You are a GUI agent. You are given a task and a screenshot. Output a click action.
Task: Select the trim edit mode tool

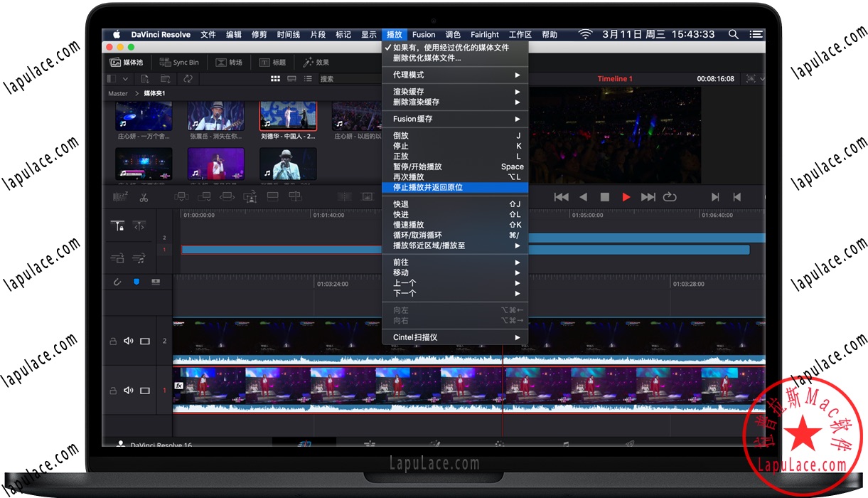(x=139, y=226)
